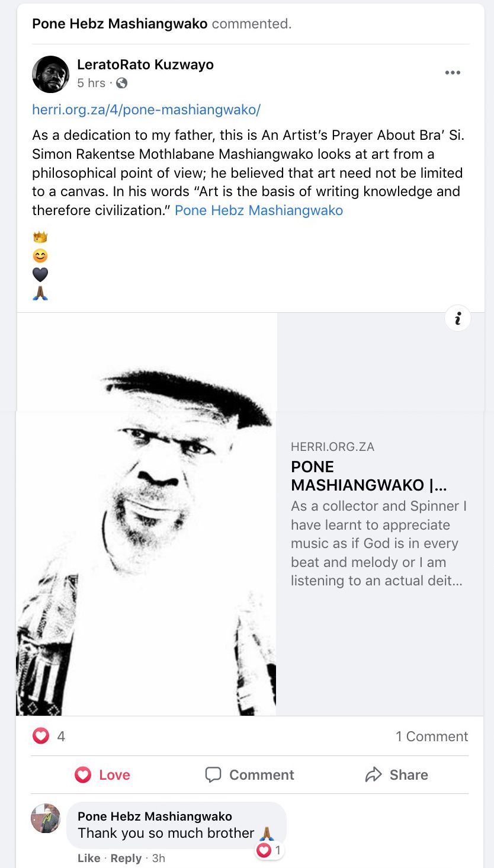Open the 'PONE MASHIANGWAKO |...' article title

point(369,476)
